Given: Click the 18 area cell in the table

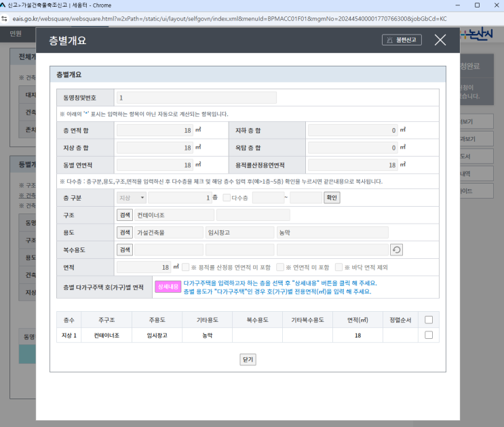Looking at the screenshot, I should (357, 335).
